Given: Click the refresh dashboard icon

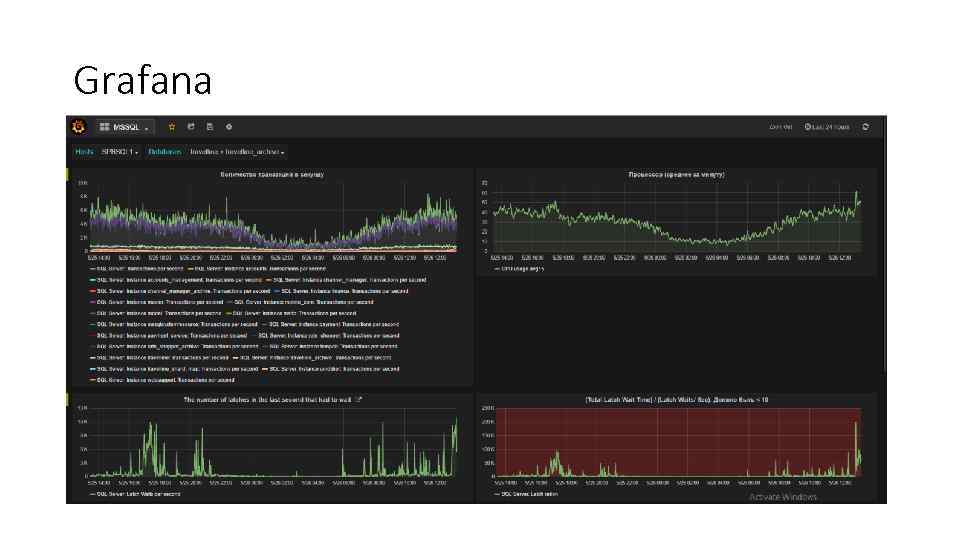Looking at the screenshot, I should tap(866, 127).
